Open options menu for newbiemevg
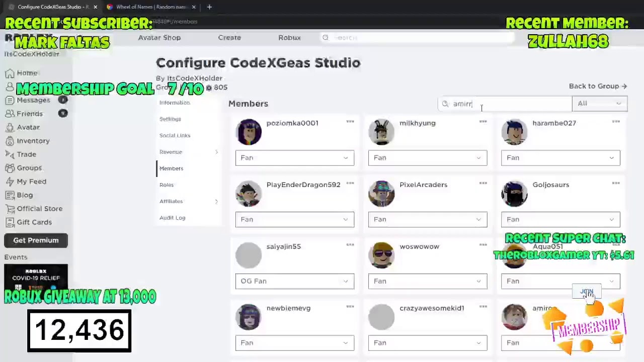644x362 pixels. (x=350, y=307)
